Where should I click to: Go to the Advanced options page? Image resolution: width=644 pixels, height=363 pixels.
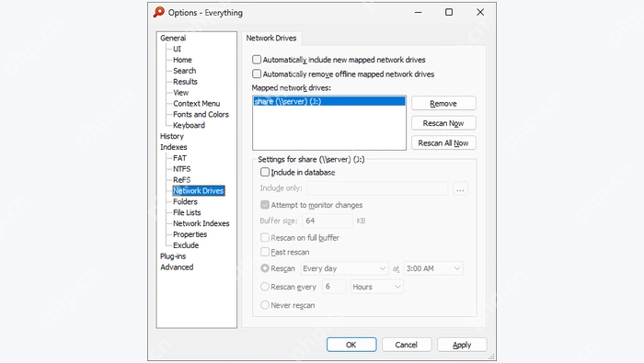(x=177, y=267)
